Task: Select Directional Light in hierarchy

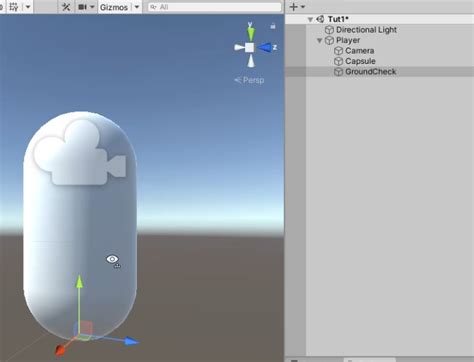Action: 366,30
